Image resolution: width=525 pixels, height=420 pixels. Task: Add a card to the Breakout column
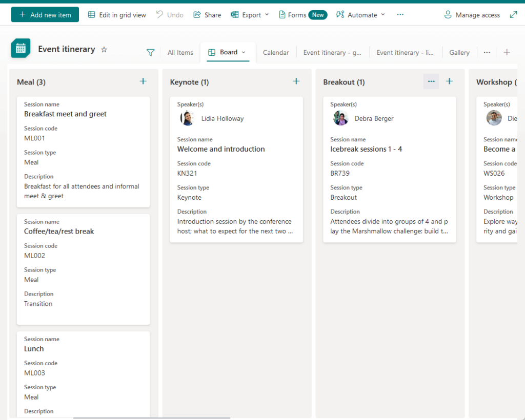(x=449, y=81)
